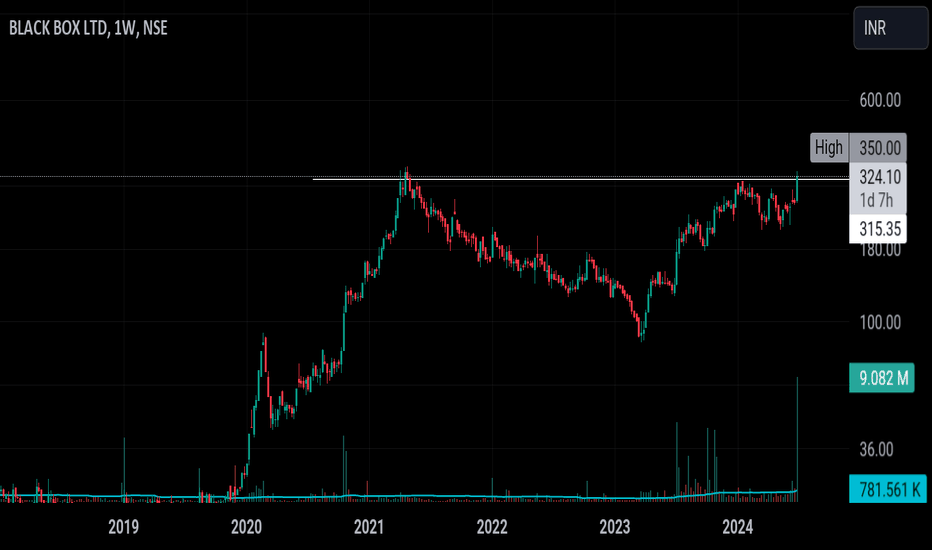Click the 2022 time axis label
Viewport: 932px width, 550px height.
click(492, 527)
